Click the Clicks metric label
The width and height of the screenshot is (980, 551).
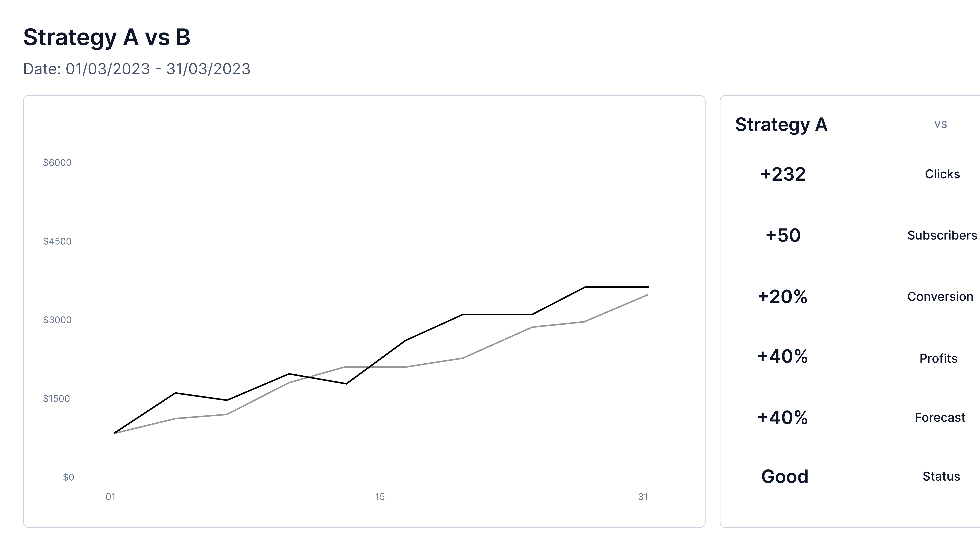coord(942,174)
